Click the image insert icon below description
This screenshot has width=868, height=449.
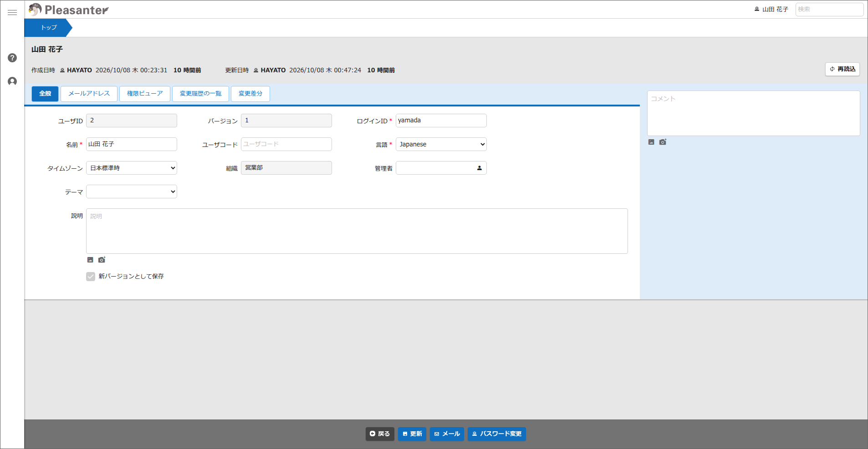(x=90, y=260)
